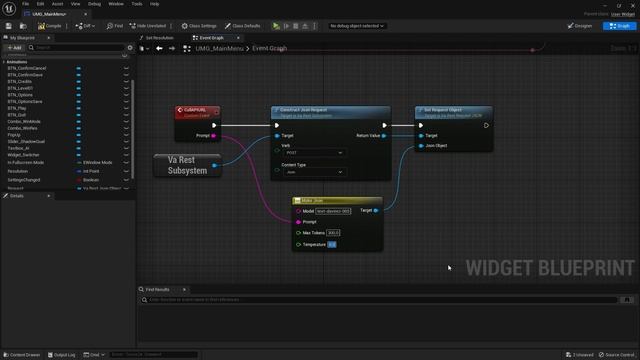Toggle visibility of BTN_Credits variable
This screenshot has height=360, width=640.
point(126,82)
